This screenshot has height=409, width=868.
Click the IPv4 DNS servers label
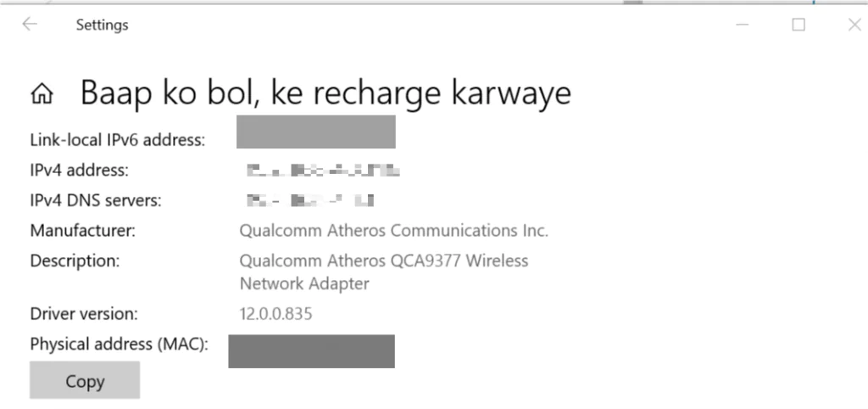tap(96, 201)
